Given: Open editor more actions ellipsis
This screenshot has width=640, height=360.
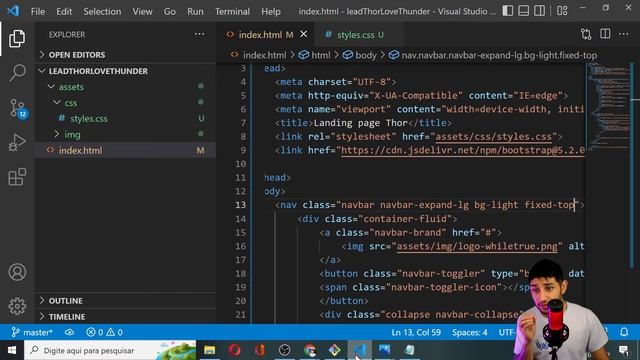Looking at the screenshot, I should pyautogui.click(x=623, y=34).
